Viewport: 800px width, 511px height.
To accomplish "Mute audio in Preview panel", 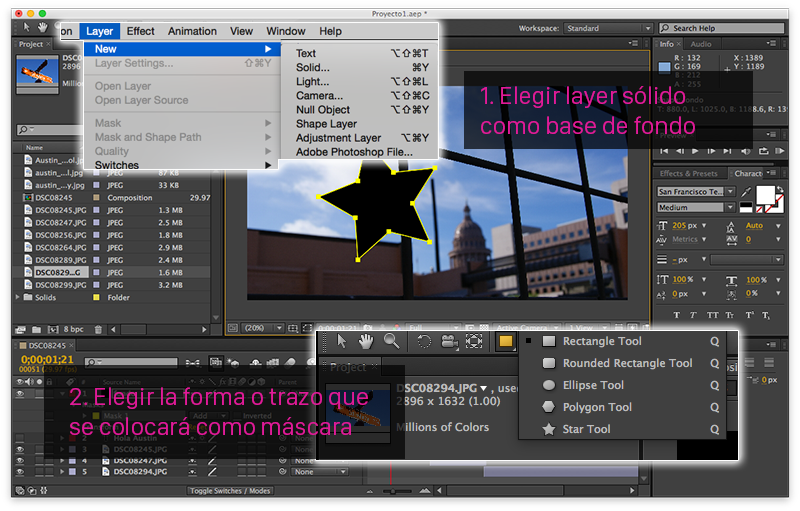I will click(745, 151).
